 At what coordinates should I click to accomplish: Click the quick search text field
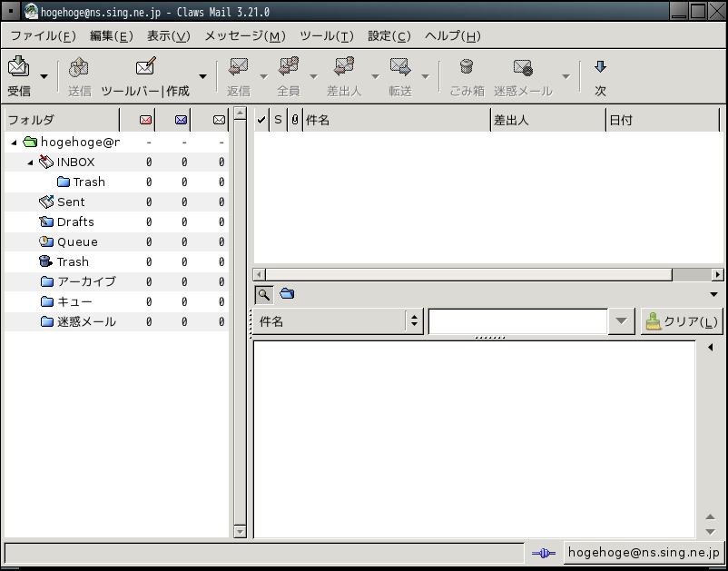tap(517, 321)
